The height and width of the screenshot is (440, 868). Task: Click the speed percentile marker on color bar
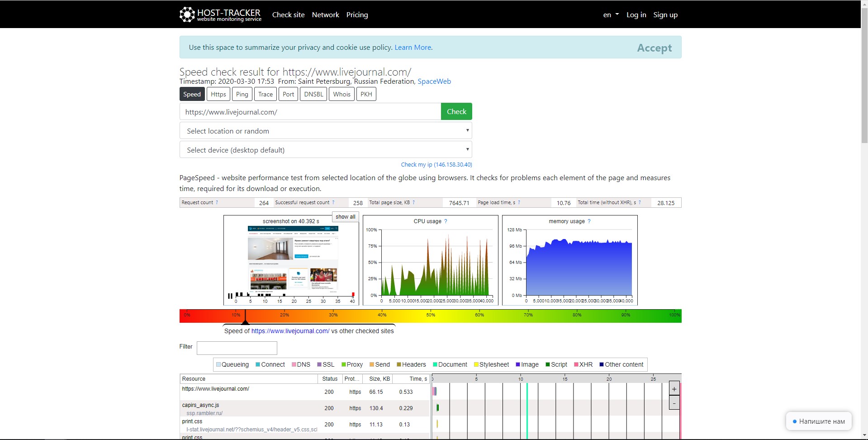pyautogui.click(x=245, y=317)
